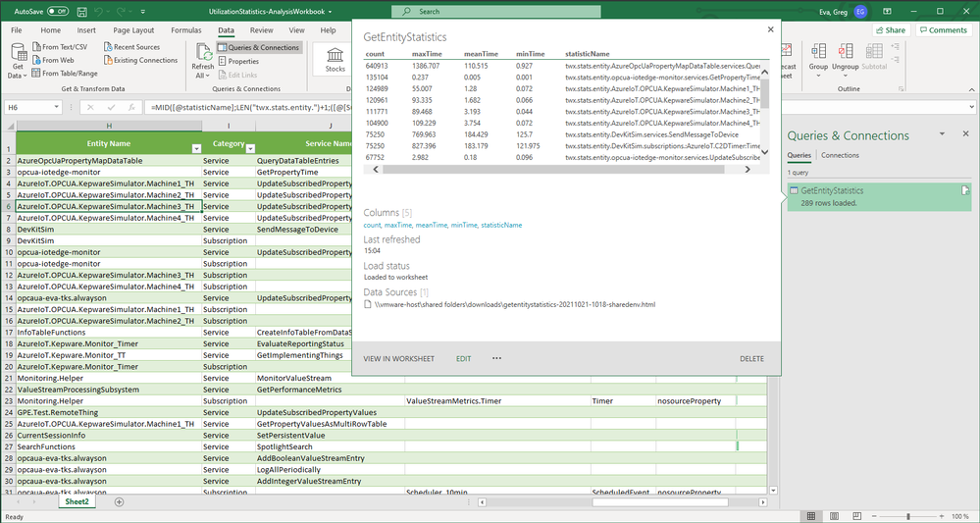Viewport: 980px width, 523px height.
Task: Open the Ribbon Display Options icon
Action: click(887, 11)
